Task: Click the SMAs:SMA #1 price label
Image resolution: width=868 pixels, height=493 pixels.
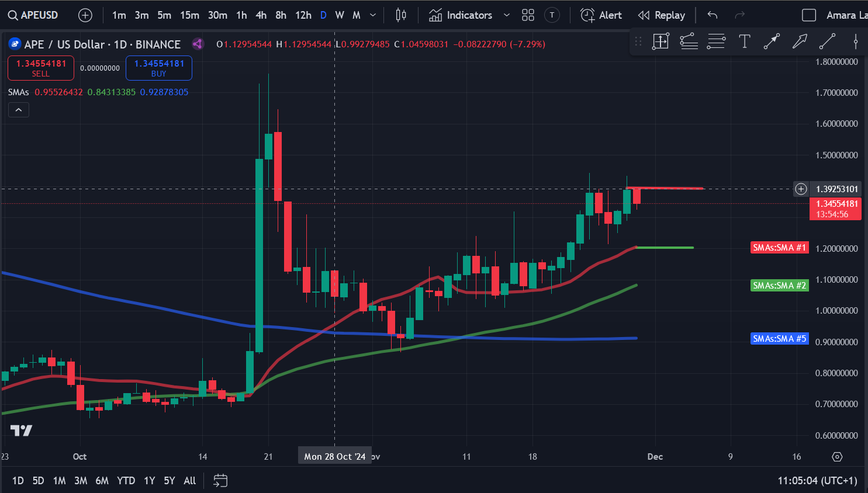Action: [x=780, y=248]
